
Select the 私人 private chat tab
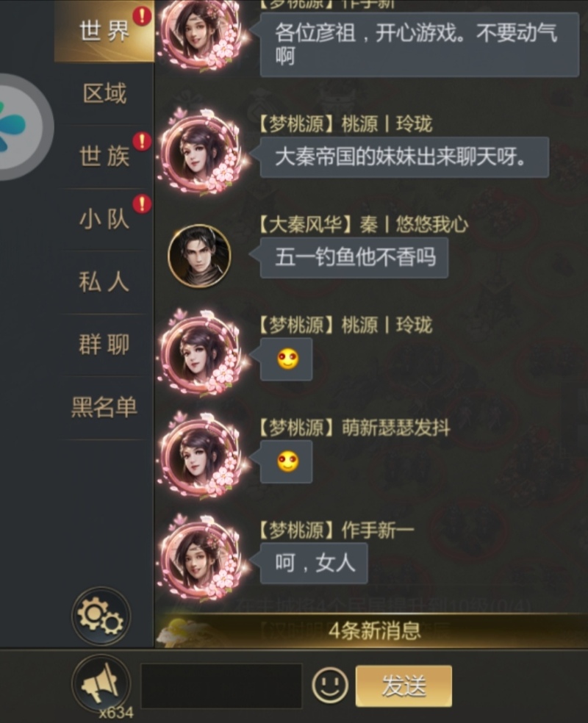[104, 281]
